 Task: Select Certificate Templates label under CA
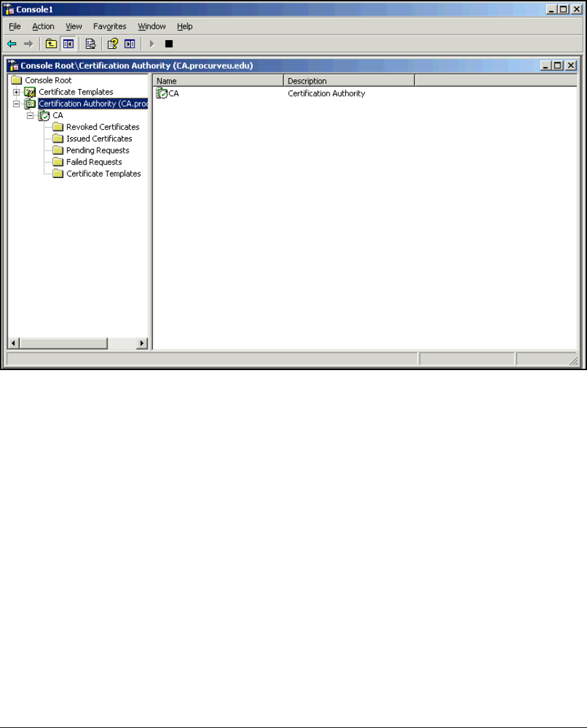(103, 173)
